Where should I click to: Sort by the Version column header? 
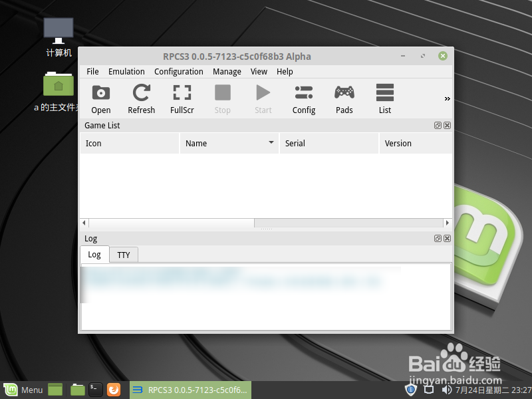point(416,143)
